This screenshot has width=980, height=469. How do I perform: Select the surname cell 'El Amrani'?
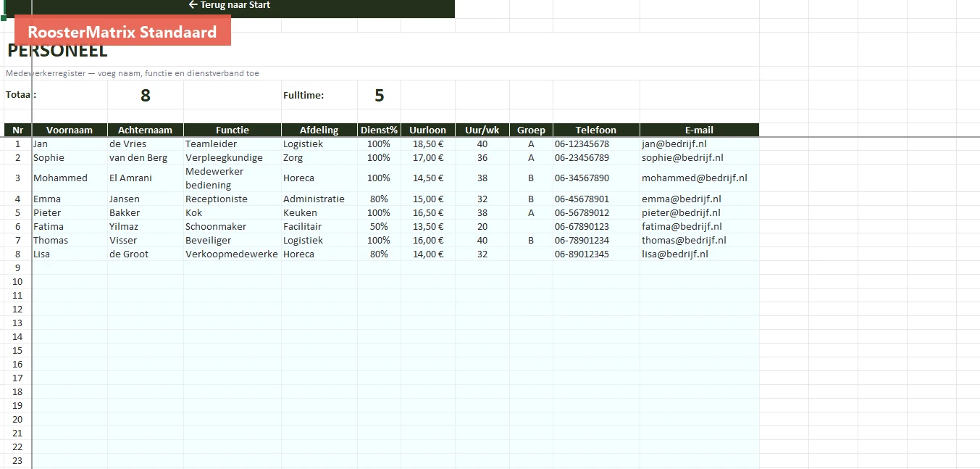tap(146, 178)
